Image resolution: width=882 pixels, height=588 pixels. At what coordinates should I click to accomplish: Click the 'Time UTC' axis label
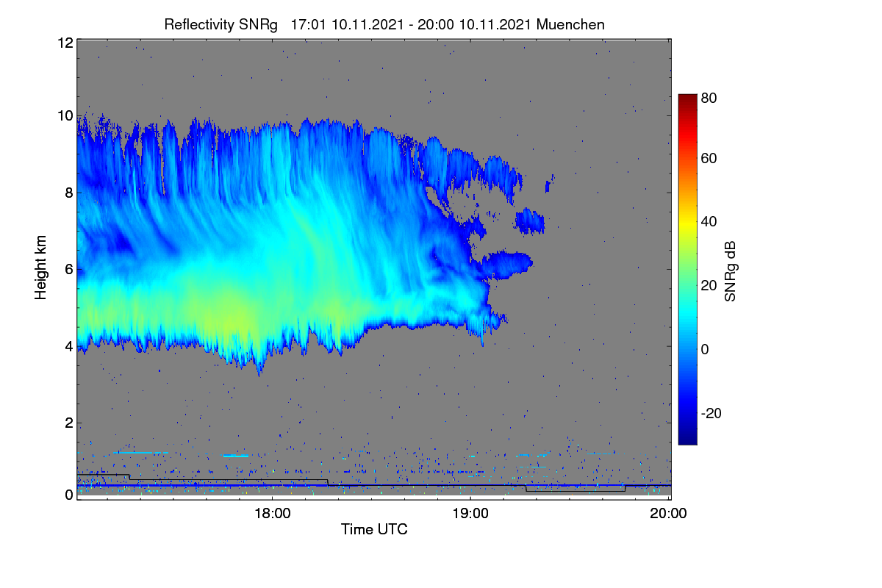tap(374, 529)
